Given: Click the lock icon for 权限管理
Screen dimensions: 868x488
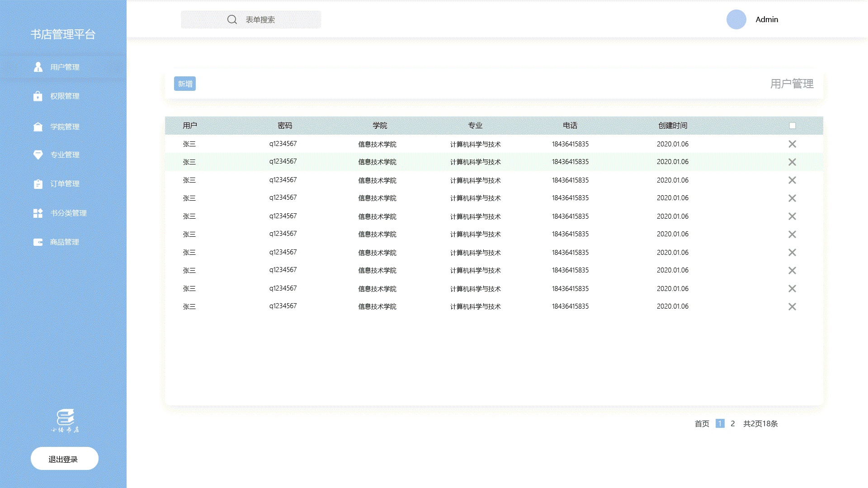Looking at the screenshot, I should coord(38,96).
